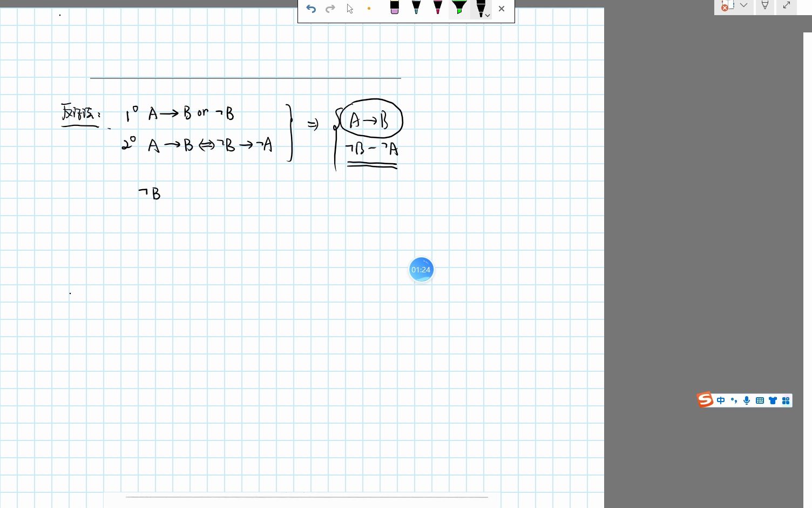Activate Sogou voice input microphone

pos(747,400)
